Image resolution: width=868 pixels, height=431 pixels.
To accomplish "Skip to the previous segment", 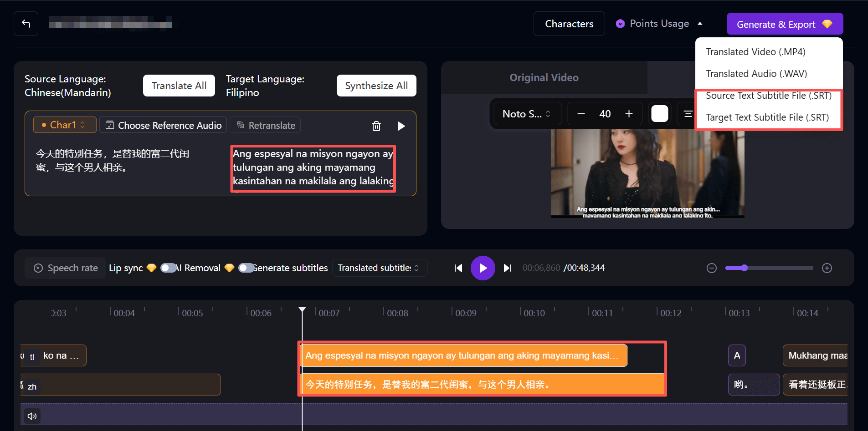I will (458, 268).
